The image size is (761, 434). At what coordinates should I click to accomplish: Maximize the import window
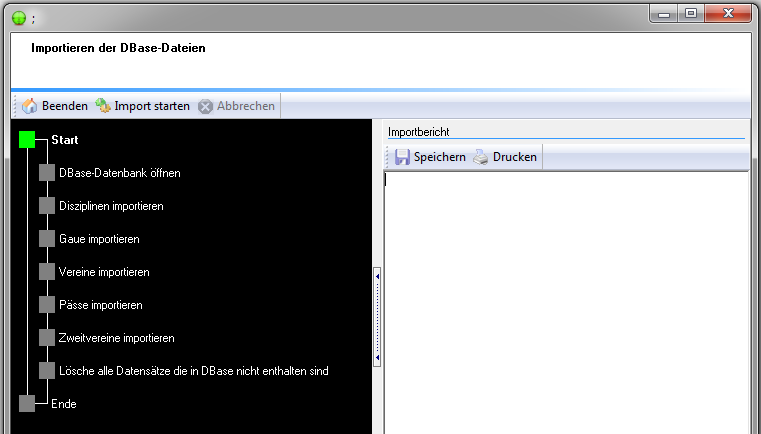pos(691,14)
